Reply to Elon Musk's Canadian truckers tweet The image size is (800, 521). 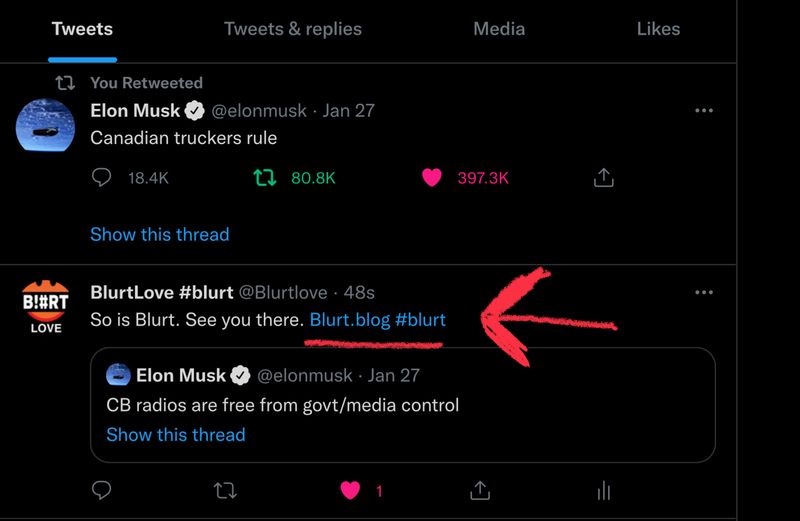(x=101, y=178)
